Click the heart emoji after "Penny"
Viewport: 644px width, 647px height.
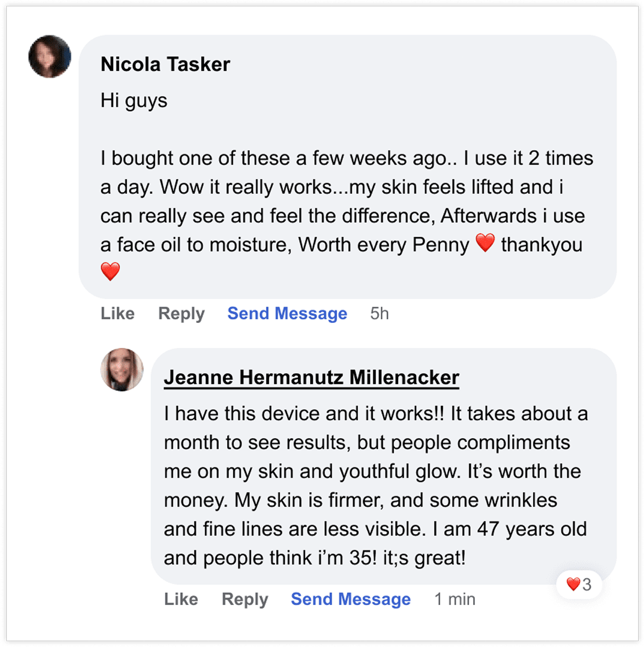click(x=485, y=243)
